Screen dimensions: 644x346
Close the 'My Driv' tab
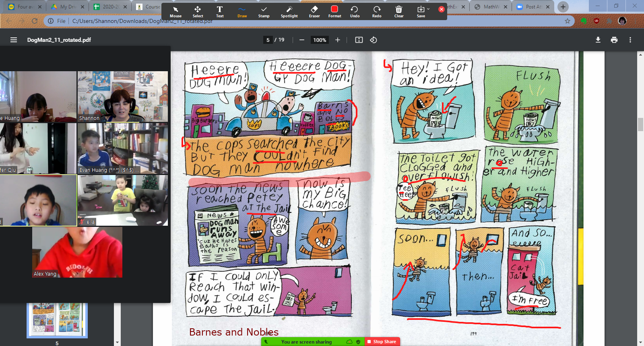pyautogui.click(x=82, y=7)
